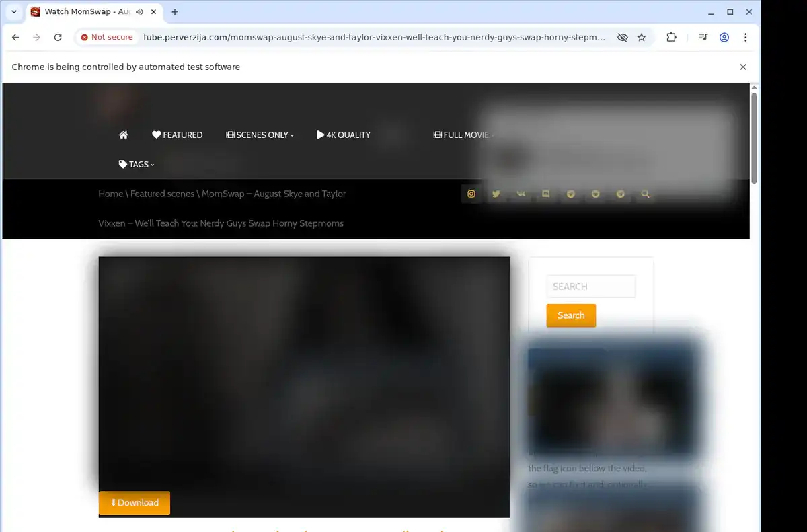Expand the tab search dropdown arrow

click(14, 12)
